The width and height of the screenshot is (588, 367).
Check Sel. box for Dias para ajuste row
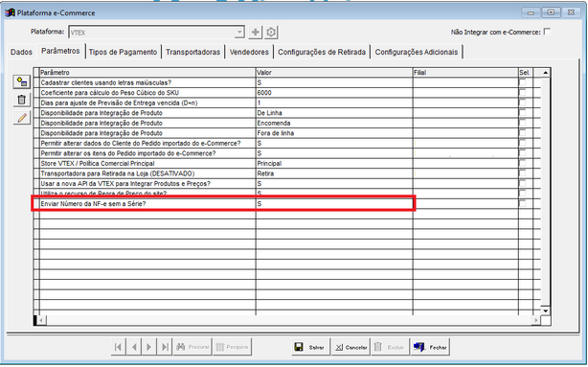522,103
